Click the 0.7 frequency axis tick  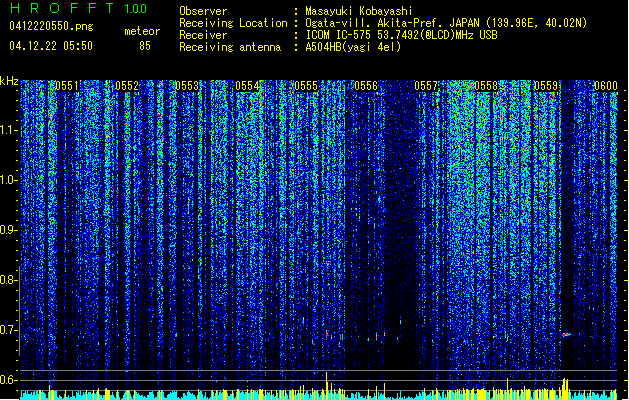(x=9, y=330)
